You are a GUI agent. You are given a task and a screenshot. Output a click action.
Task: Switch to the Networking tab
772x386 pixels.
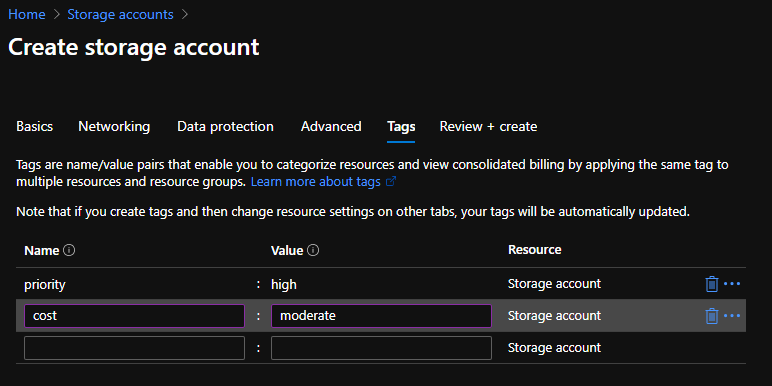coord(114,127)
